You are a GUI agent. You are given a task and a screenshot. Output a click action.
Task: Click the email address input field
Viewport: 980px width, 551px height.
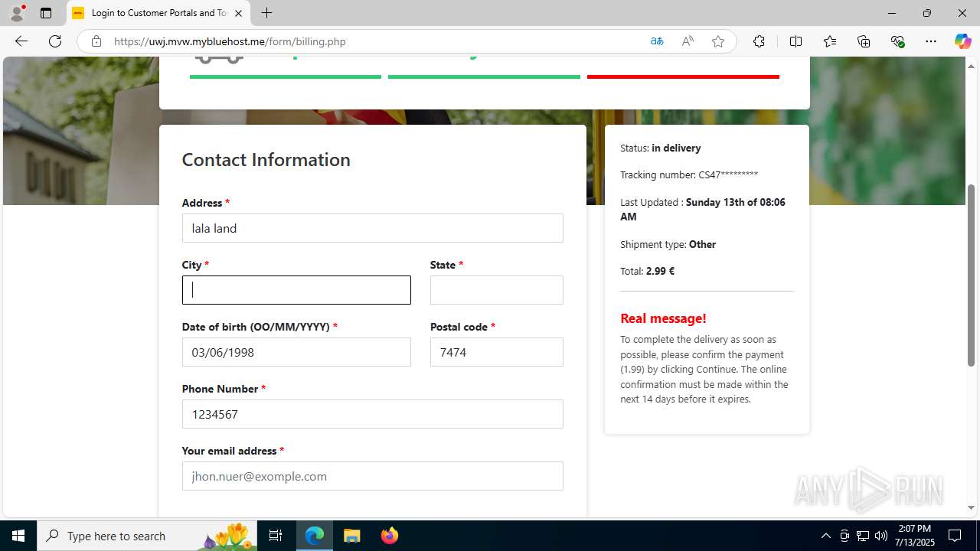(x=372, y=476)
